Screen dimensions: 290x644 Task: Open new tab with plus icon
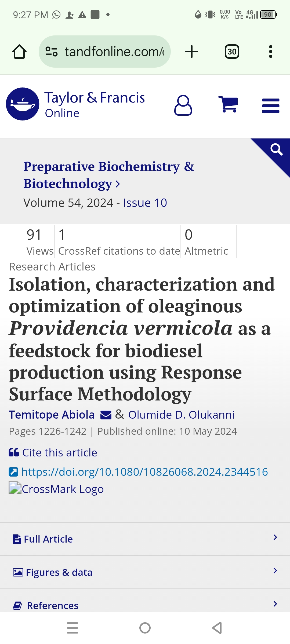point(192,52)
